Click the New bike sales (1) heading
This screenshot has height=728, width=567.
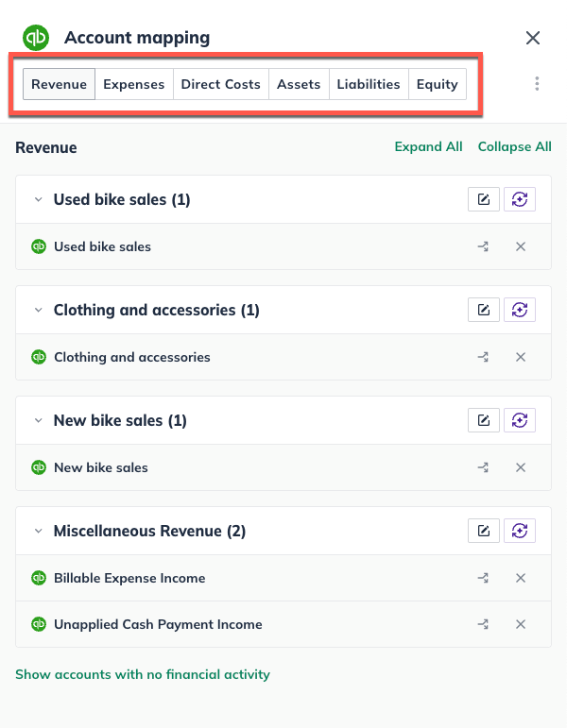pos(120,420)
